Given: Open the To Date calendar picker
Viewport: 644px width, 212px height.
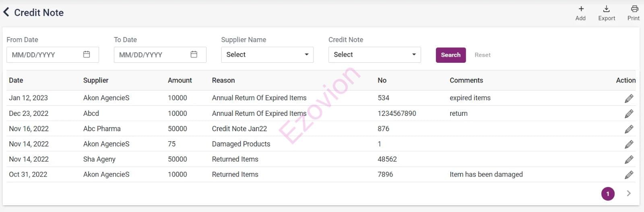Looking at the screenshot, I should 194,54.
